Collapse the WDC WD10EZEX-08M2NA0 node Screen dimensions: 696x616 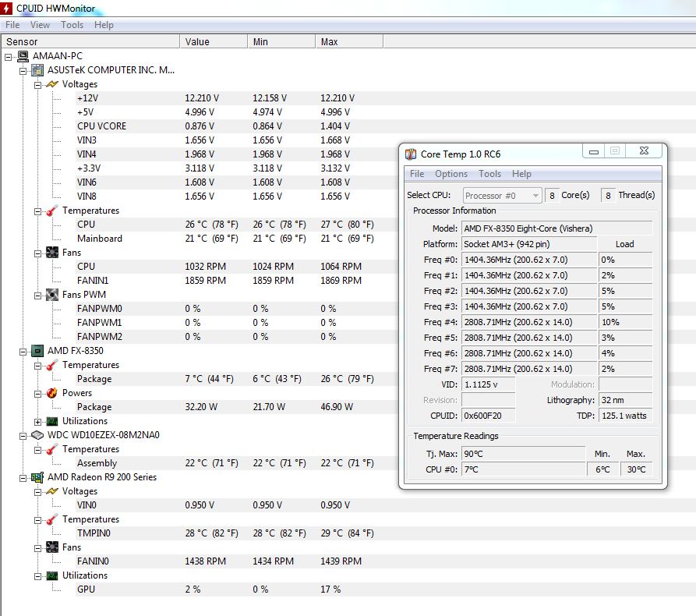coord(23,436)
